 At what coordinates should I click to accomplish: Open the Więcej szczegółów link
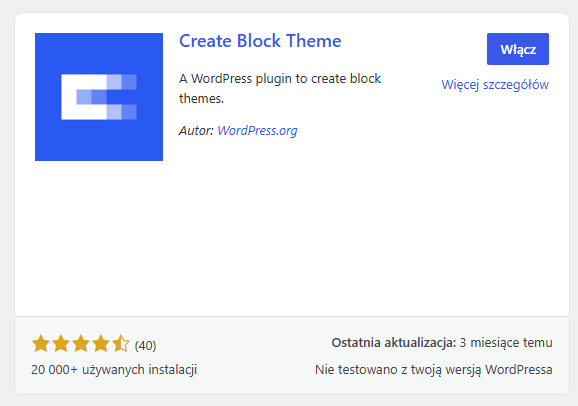(495, 84)
